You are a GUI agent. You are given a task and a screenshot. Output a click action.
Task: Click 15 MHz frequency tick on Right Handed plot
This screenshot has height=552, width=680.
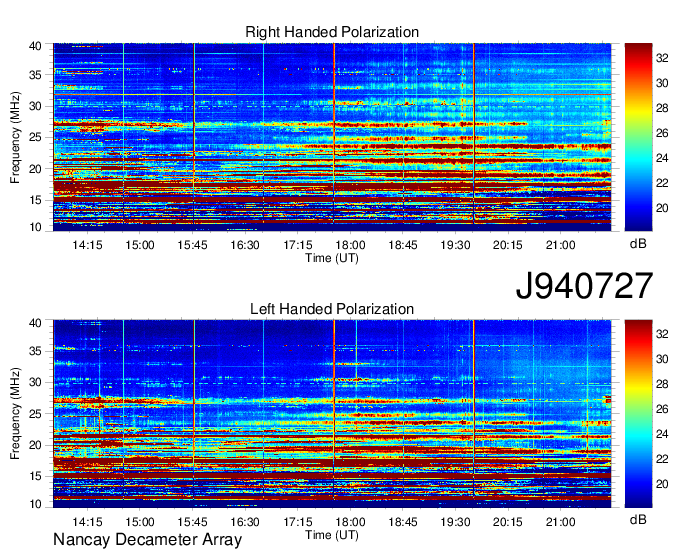pyautogui.click(x=36, y=200)
